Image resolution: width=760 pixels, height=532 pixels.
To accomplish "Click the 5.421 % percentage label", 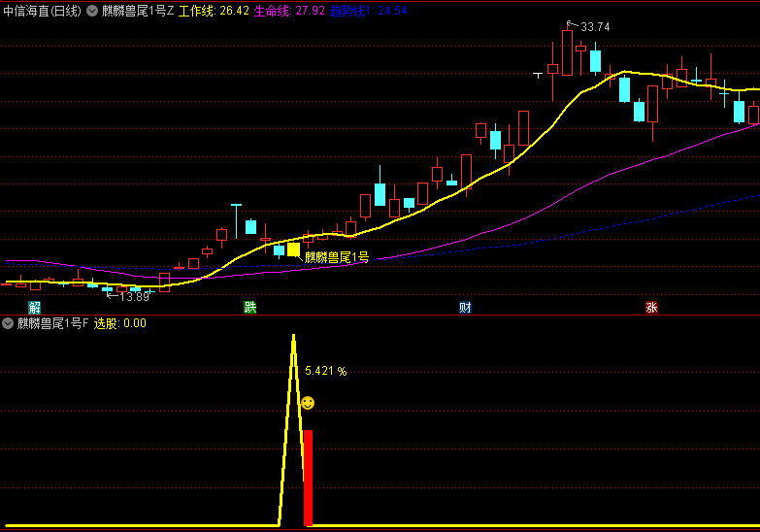I will pyautogui.click(x=325, y=371).
